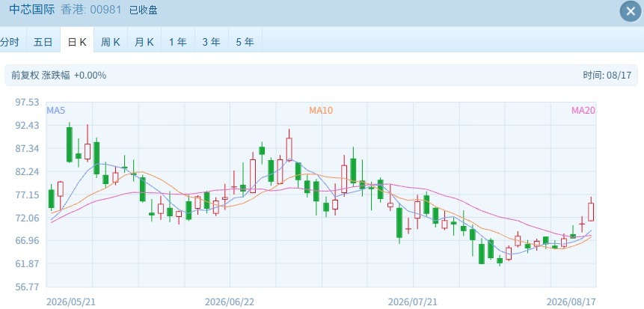The height and width of the screenshot is (309, 644).
Task: Show the 1年 chart range
Action: tap(178, 40)
